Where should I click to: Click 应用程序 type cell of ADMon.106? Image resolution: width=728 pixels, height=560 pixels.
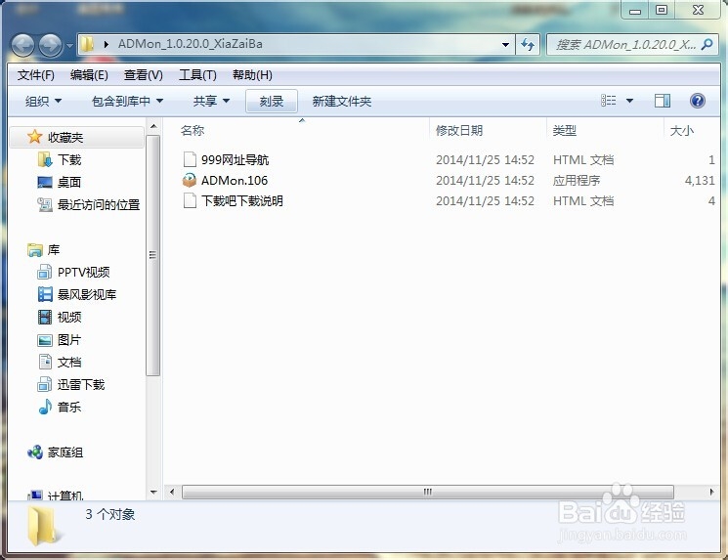pos(577,180)
